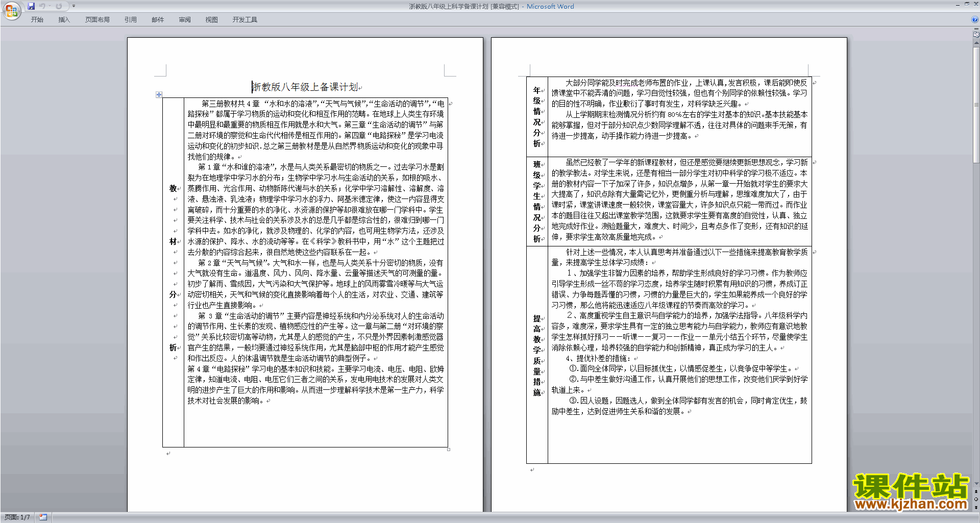The width and height of the screenshot is (980, 523).
Task: Select the 引用 ribbon tab
Action: click(130, 20)
